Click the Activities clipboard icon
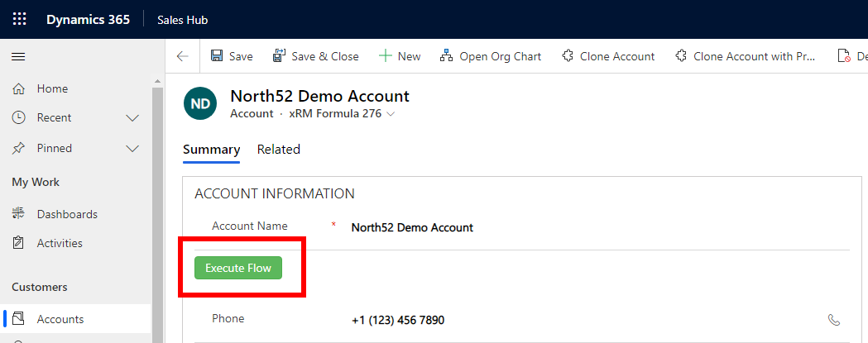The width and height of the screenshot is (868, 343). click(x=18, y=242)
